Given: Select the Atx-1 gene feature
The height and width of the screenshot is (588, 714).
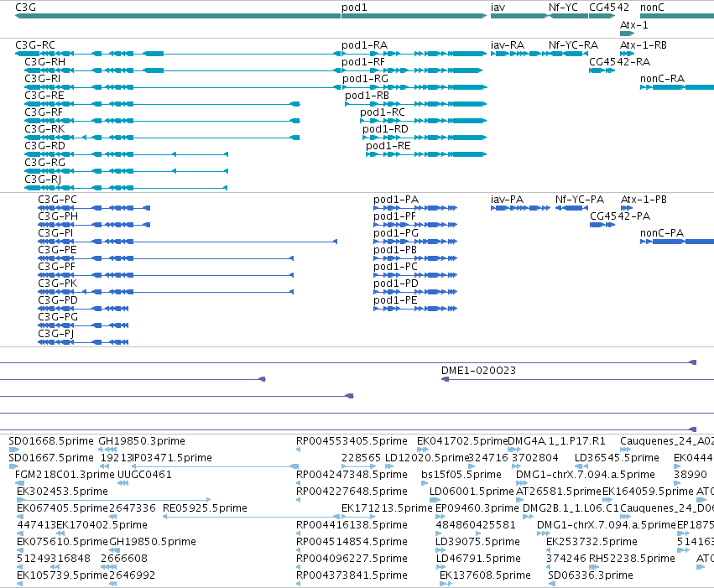Looking at the screenshot, I should coord(627,34).
